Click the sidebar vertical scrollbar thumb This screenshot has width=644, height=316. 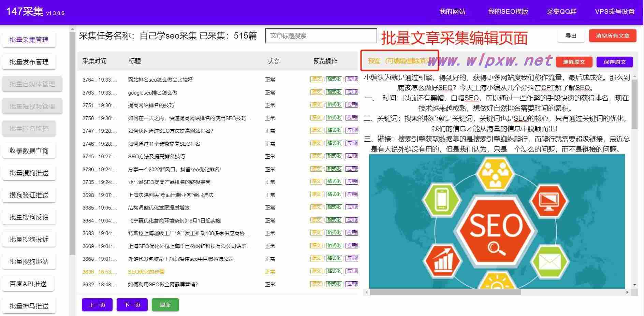click(x=72, y=144)
